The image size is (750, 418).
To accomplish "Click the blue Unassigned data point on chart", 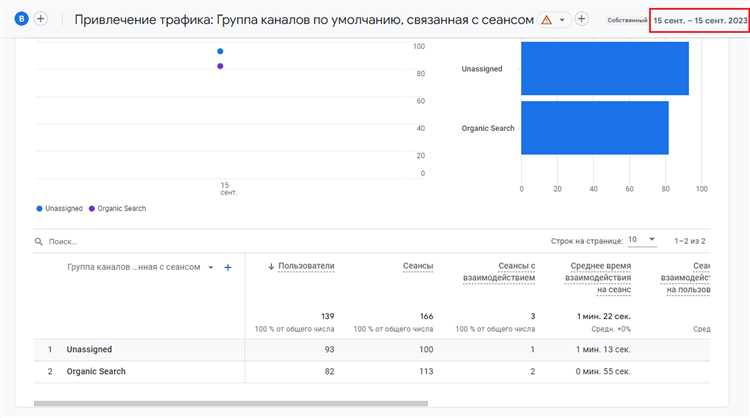I will pos(220,51).
